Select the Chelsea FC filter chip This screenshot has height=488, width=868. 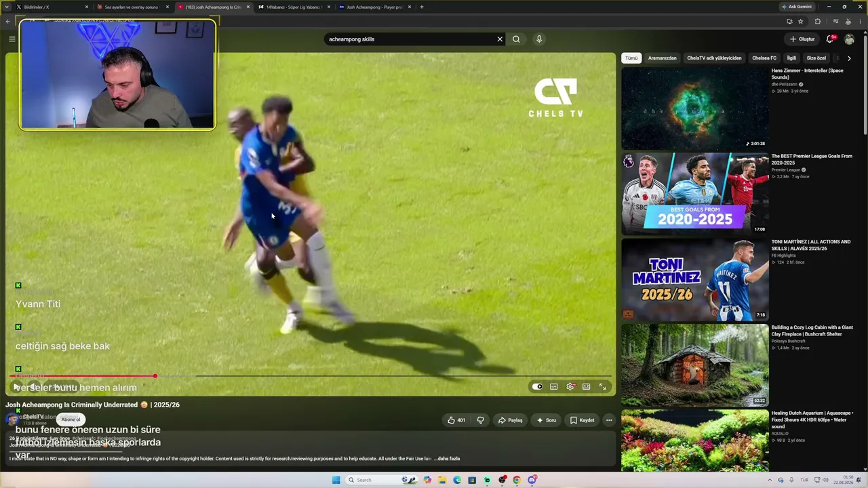click(764, 58)
